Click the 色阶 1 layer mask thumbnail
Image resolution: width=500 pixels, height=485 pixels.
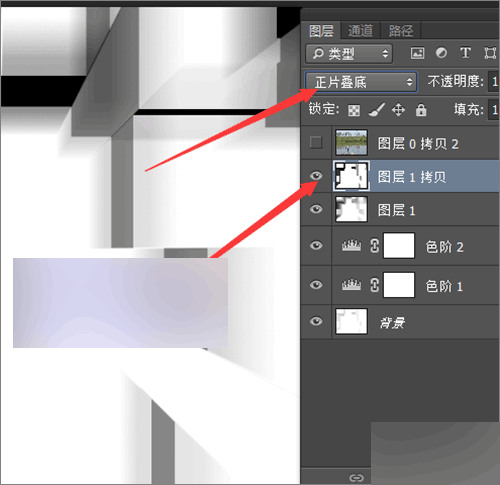[399, 285]
